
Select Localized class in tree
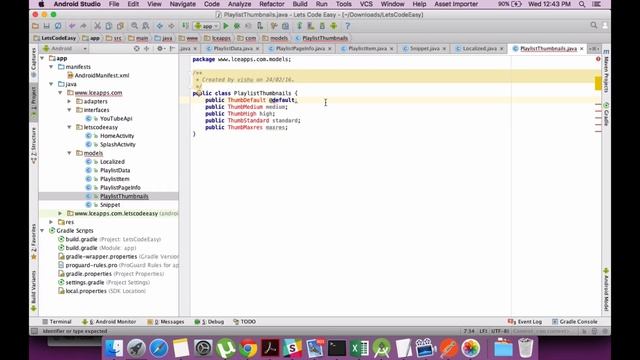click(x=112, y=162)
